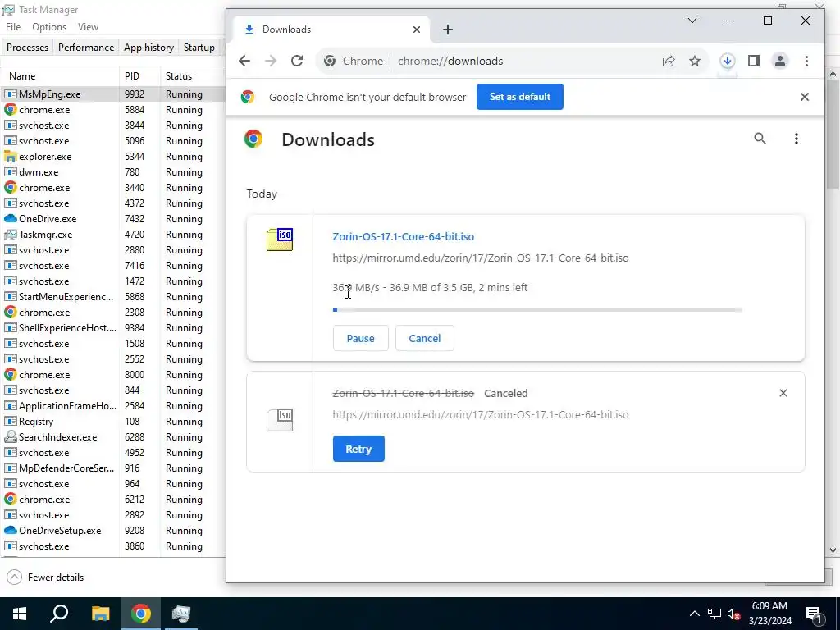
Task: Open File Explorer from the taskbar
Action: click(100, 614)
